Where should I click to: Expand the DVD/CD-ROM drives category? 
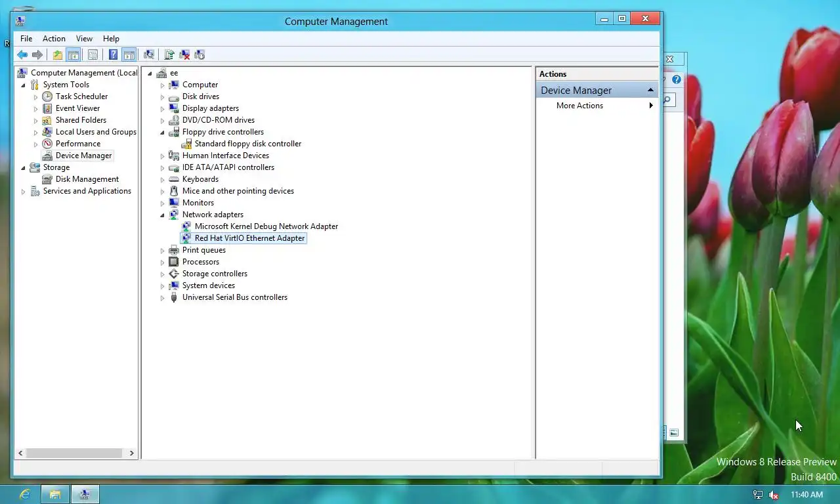point(163,120)
